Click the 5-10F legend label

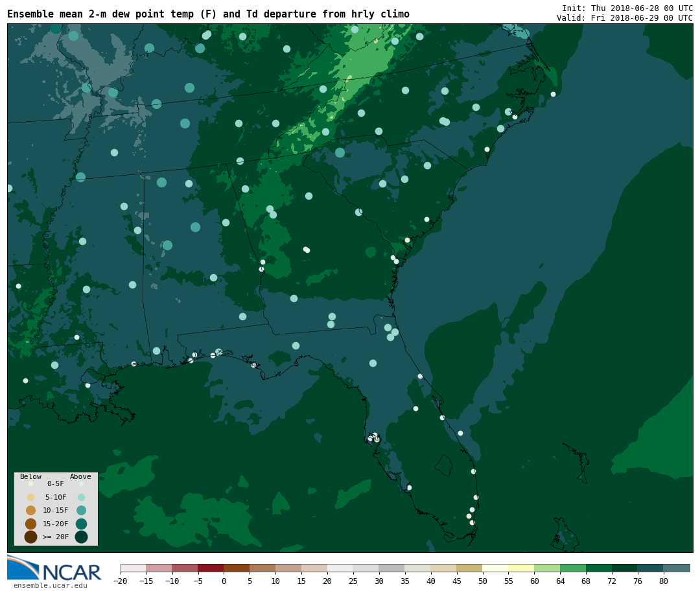tap(55, 497)
